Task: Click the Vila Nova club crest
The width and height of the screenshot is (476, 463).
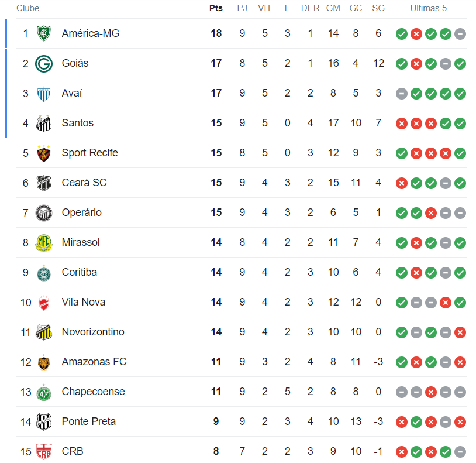Action: coord(44,302)
